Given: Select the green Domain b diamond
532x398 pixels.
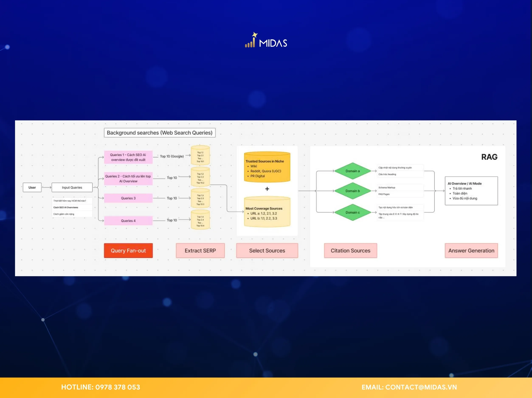Looking at the screenshot, I should click(x=353, y=191).
